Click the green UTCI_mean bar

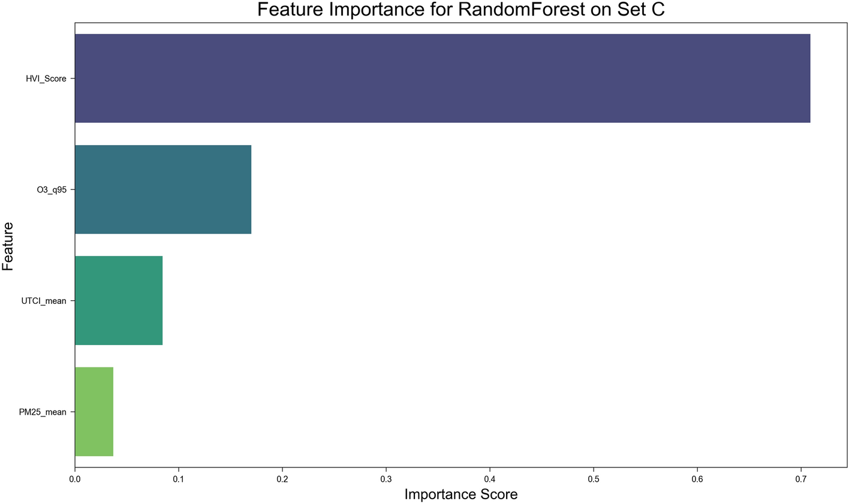(118, 300)
